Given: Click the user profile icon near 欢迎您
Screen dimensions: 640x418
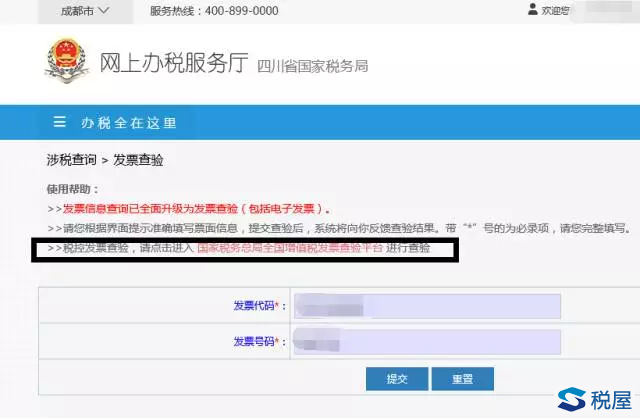Looking at the screenshot, I should pos(533,9).
